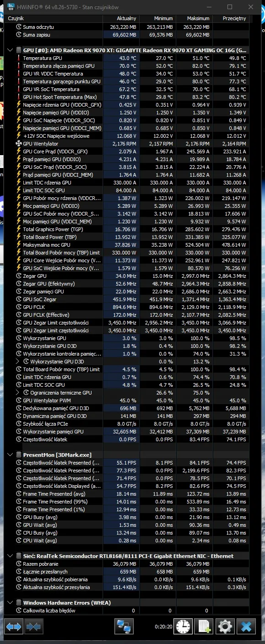This screenshot has width=265, height=644.
Task: Click the collapse-columns inward arrows button
Action: pos(34,626)
